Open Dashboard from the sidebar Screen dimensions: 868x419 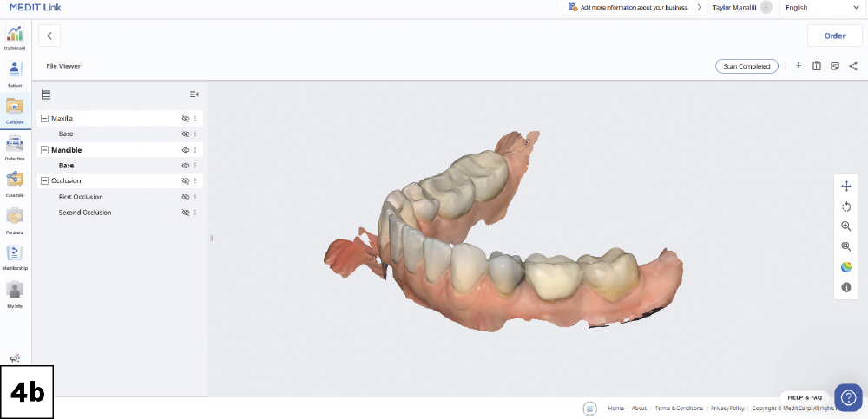(x=15, y=37)
